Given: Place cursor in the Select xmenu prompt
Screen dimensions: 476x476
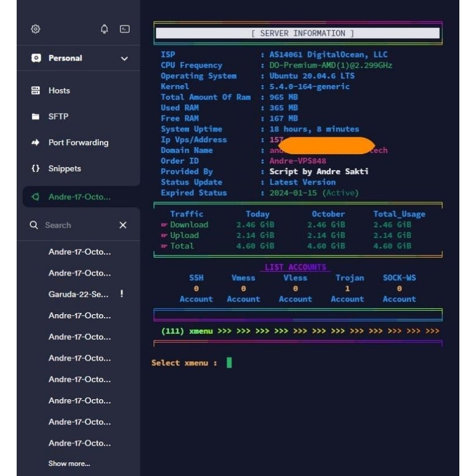Looking at the screenshot, I should pyautogui.click(x=228, y=362).
